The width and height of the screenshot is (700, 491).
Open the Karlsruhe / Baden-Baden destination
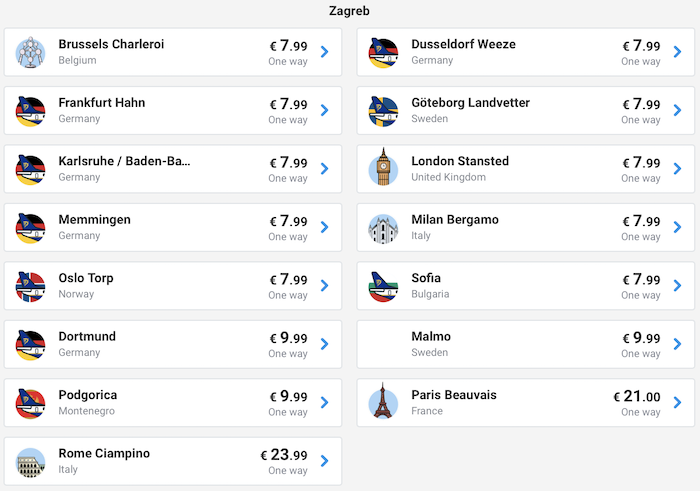124,161
